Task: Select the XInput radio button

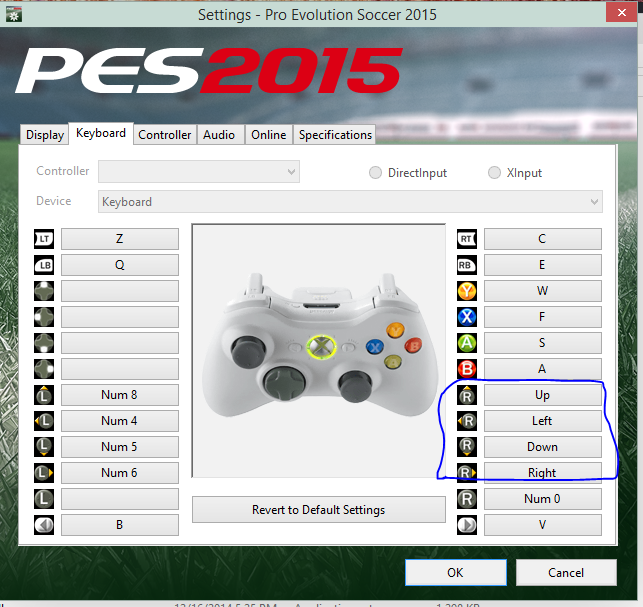Action: (x=494, y=173)
